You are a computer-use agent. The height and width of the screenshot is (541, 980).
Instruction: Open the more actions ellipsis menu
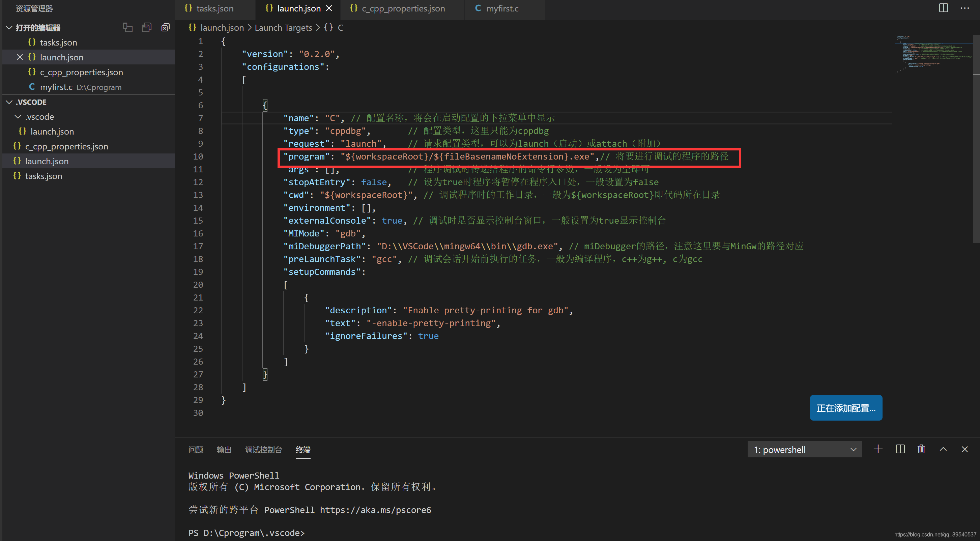point(965,8)
